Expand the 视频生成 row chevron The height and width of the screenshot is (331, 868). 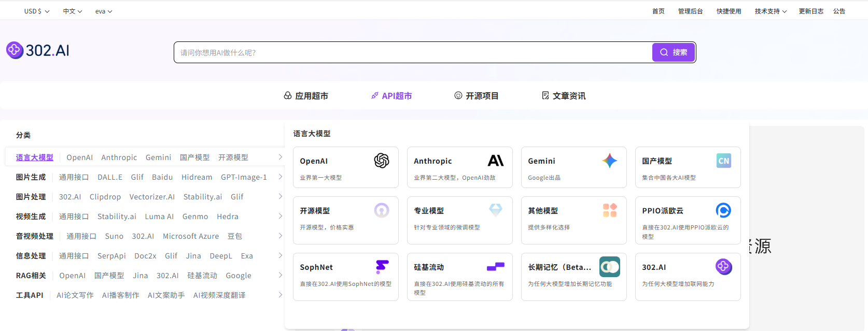(280, 216)
